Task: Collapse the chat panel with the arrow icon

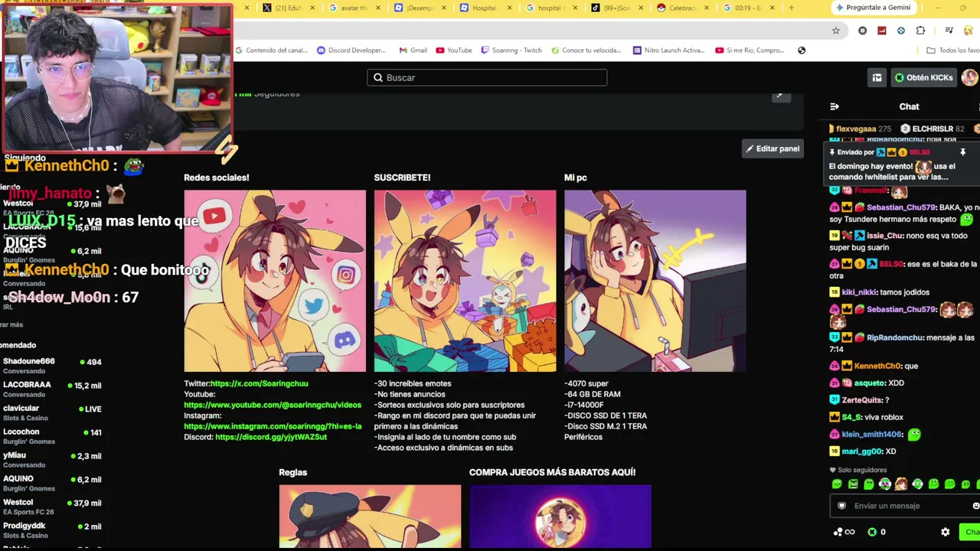Action: coord(835,106)
